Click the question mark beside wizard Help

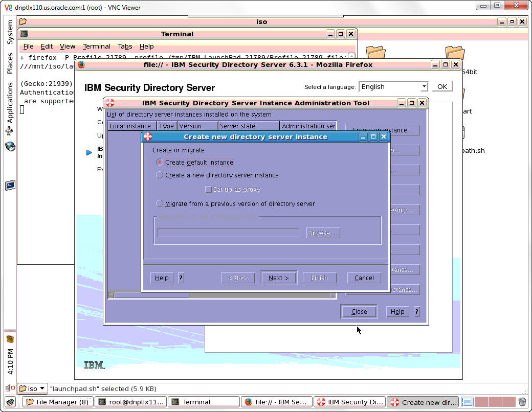[181, 278]
